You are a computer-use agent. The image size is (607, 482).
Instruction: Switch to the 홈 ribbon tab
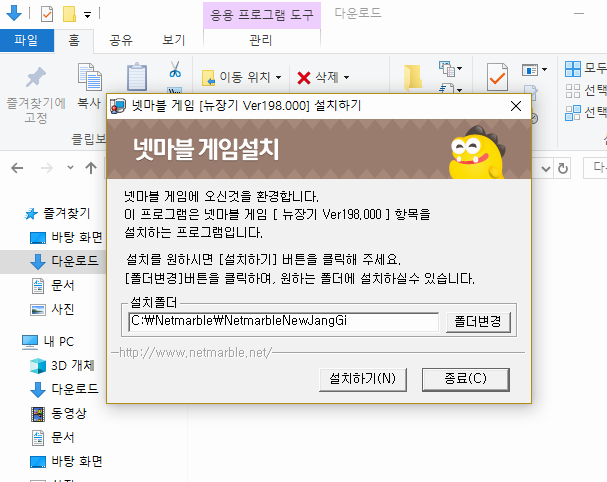point(74,40)
